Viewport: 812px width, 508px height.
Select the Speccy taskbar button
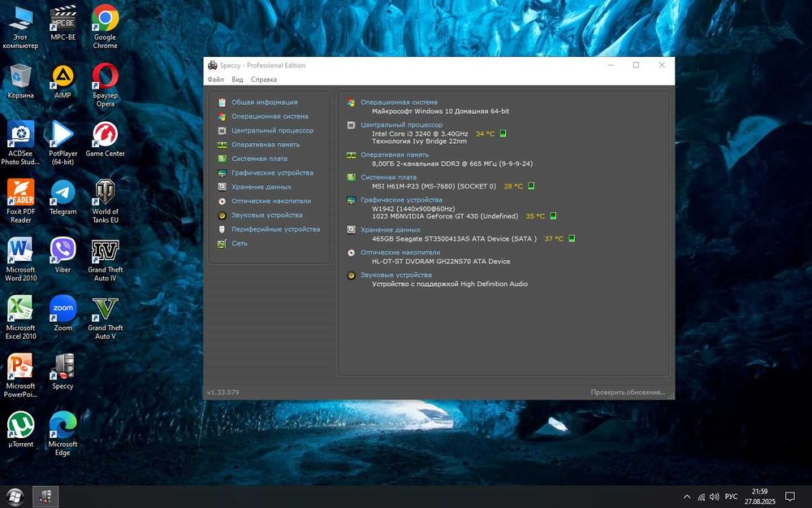click(x=45, y=497)
